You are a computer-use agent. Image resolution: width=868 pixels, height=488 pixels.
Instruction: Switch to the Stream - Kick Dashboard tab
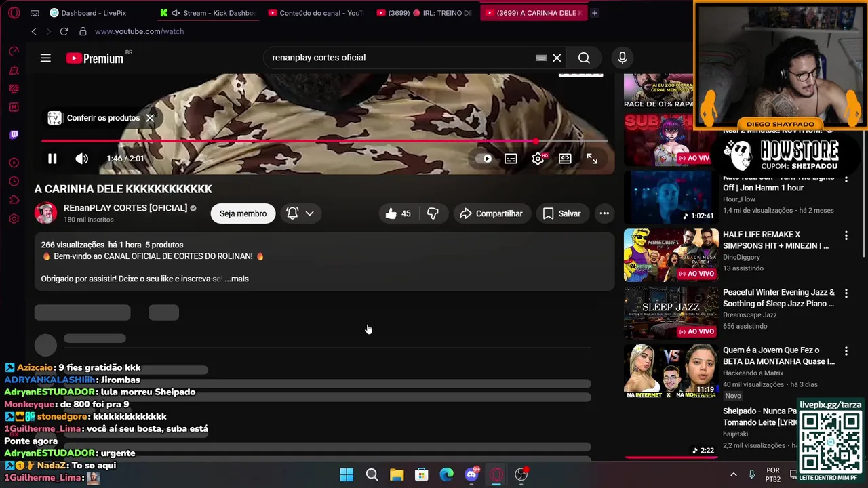pyautogui.click(x=209, y=13)
